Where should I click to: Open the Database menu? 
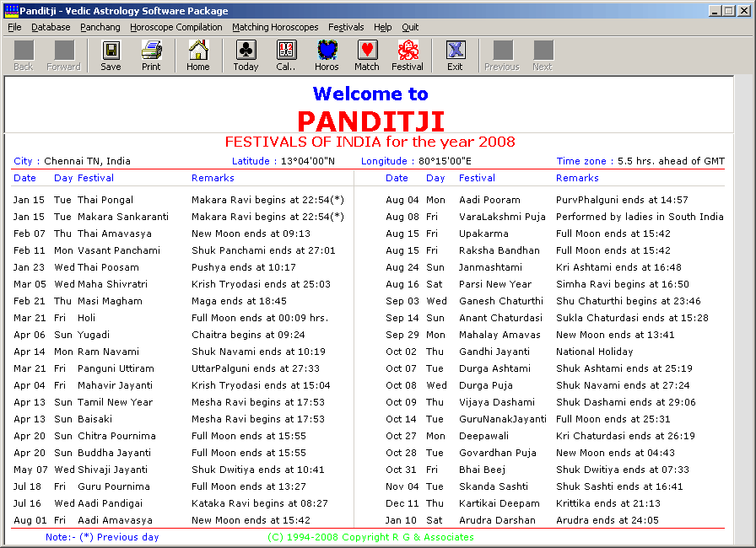(x=51, y=27)
